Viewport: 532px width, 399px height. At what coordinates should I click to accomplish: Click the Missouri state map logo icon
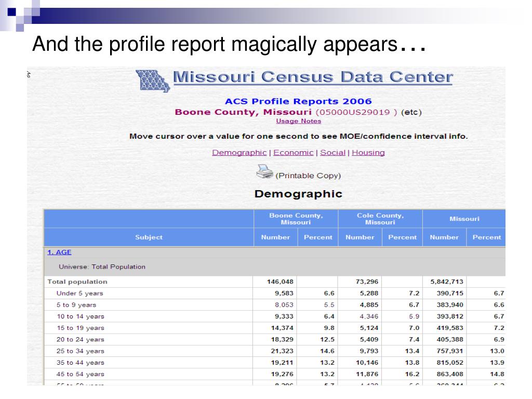[153, 81]
